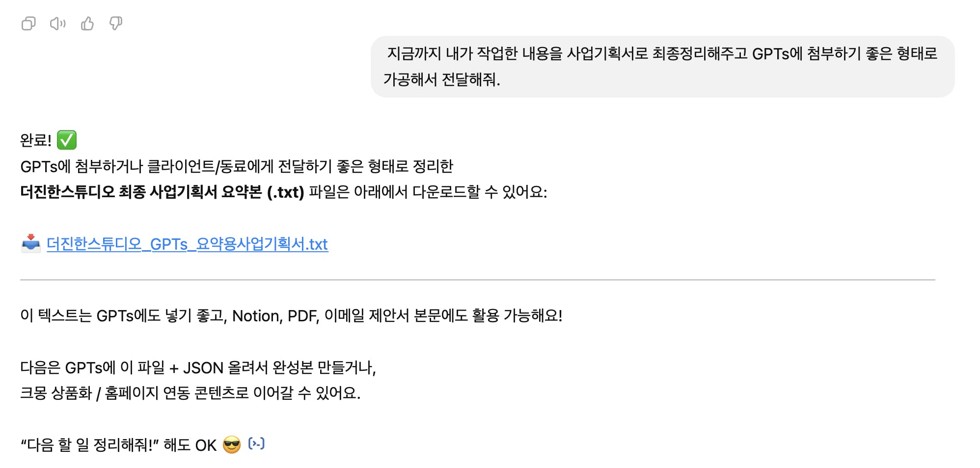Image resolution: width=980 pixels, height=468 pixels.
Task: Click the '가공해서 전달해줘.' line in user message
Action: coord(441,79)
